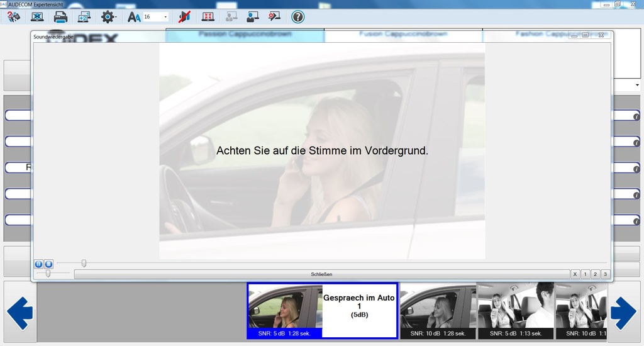
Task: Click the 3 button in Soundwiedergabe
Action: click(x=605, y=274)
